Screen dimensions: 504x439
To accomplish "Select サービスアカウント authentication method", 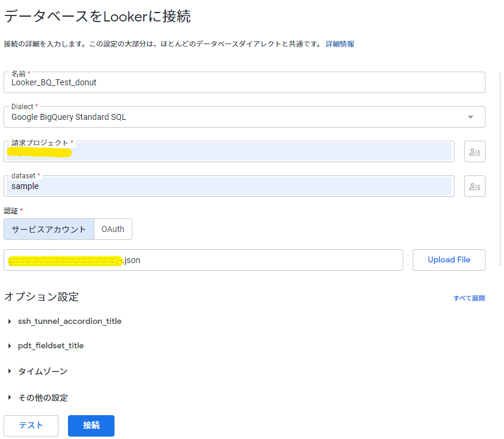I will (x=49, y=229).
